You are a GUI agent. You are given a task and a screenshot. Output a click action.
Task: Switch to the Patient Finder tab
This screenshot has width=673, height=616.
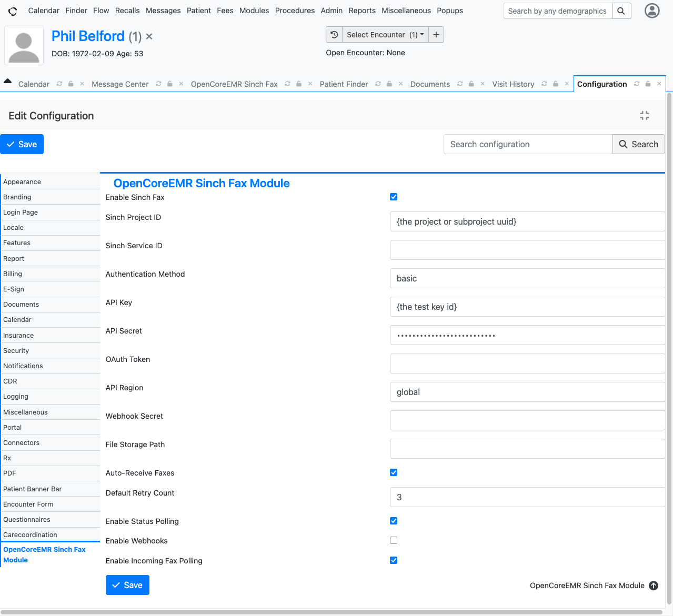(x=344, y=84)
